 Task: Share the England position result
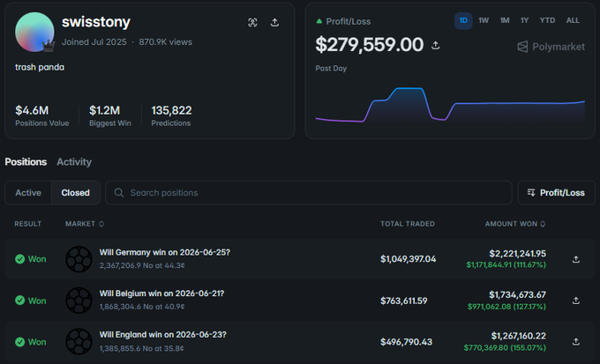575,341
